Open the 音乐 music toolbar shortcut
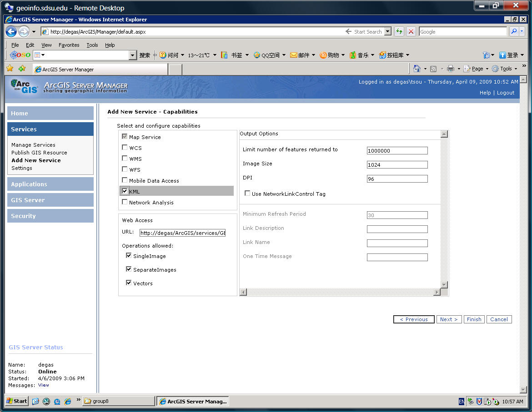532x412 pixels. pyautogui.click(x=359, y=55)
